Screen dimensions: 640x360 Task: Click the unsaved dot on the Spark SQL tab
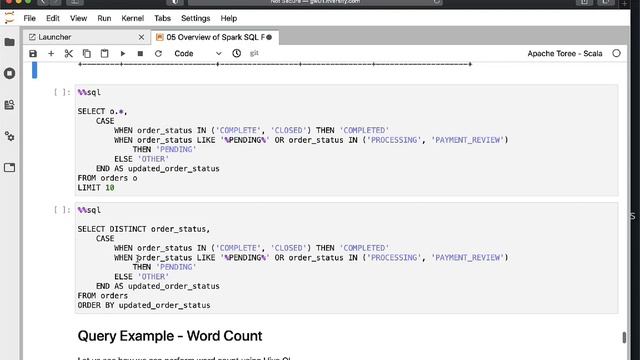(269, 37)
